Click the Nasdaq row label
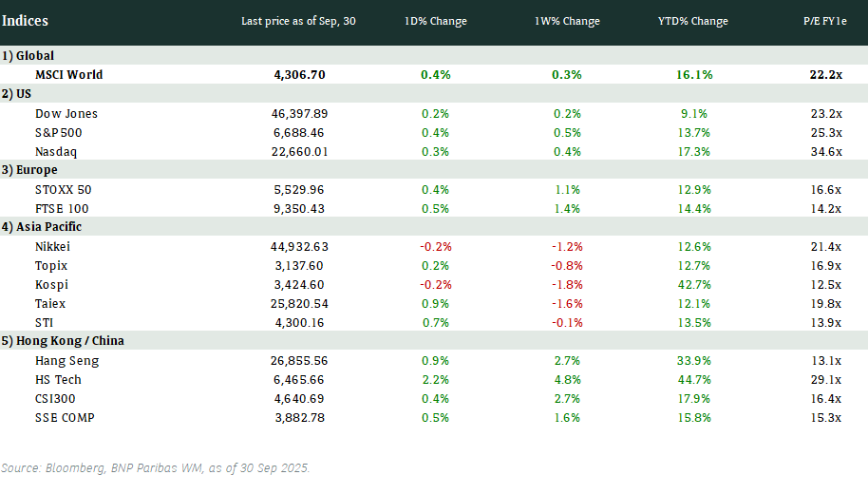This screenshot has height=494, width=868. tap(55, 151)
